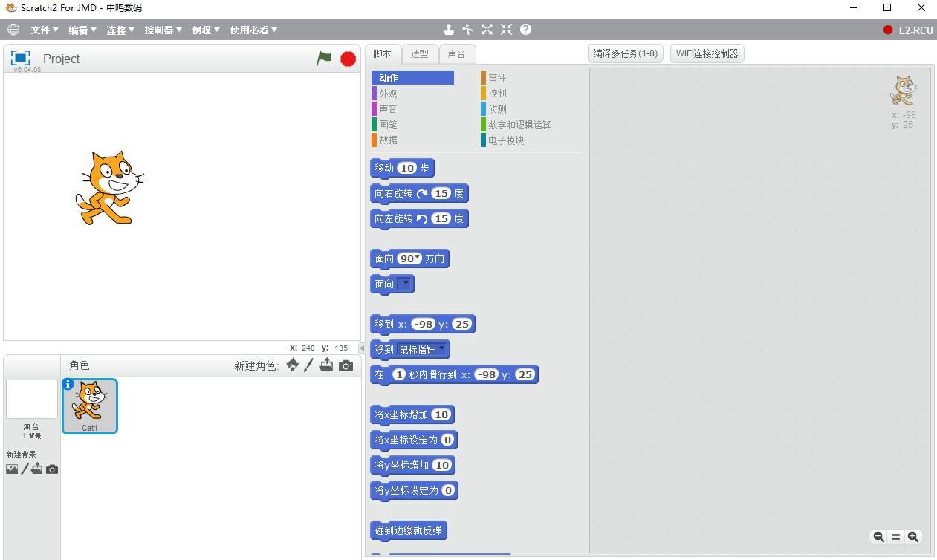Select the 画笔 block category
Viewport: 937px width, 560px height.
pos(388,125)
